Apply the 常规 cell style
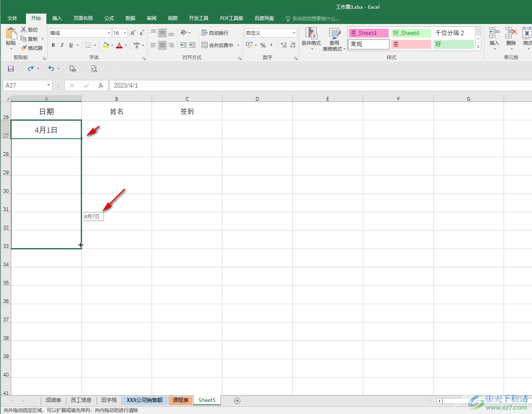Screen dimensions: 532x414 tap(368, 44)
